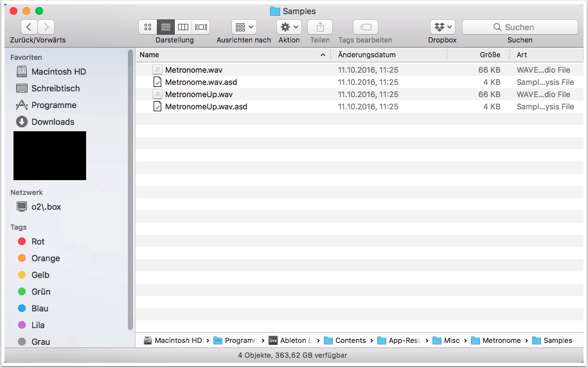The image size is (588, 368).
Task: Click the Back navigation arrow
Action: tap(30, 27)
